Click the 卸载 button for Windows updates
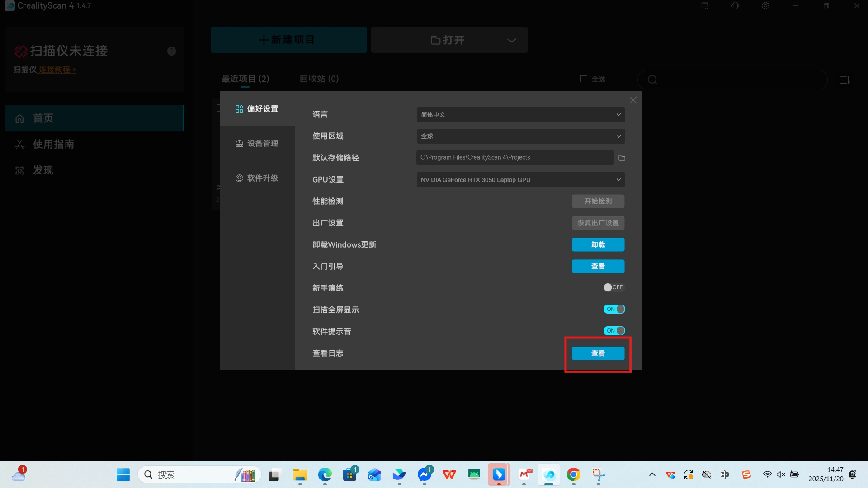Screen dimensions: 868x488 coord(598,244)
